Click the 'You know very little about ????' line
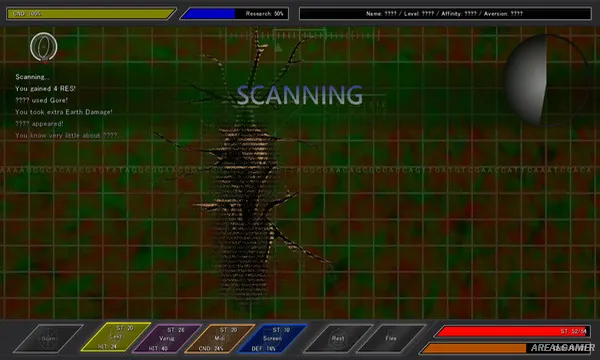This screenshot has height=360, width=600. click(66, 135)
